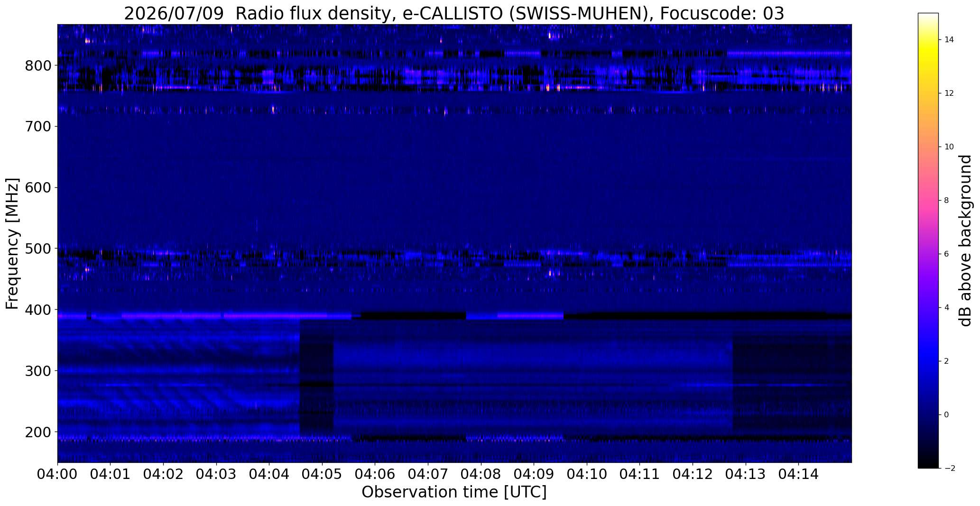Click the 04:14 time tick label

798,475
